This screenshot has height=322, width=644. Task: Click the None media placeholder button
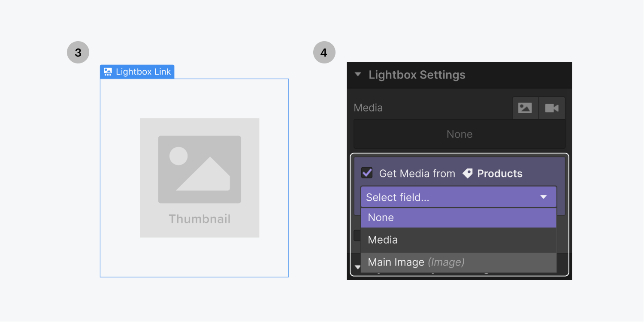(x=459, y=134)
